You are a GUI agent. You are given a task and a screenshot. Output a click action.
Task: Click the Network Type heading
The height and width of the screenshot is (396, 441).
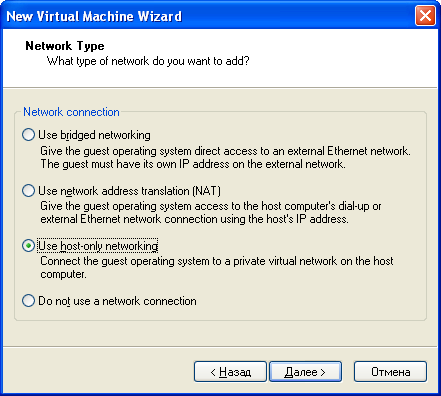coord(65,46)
